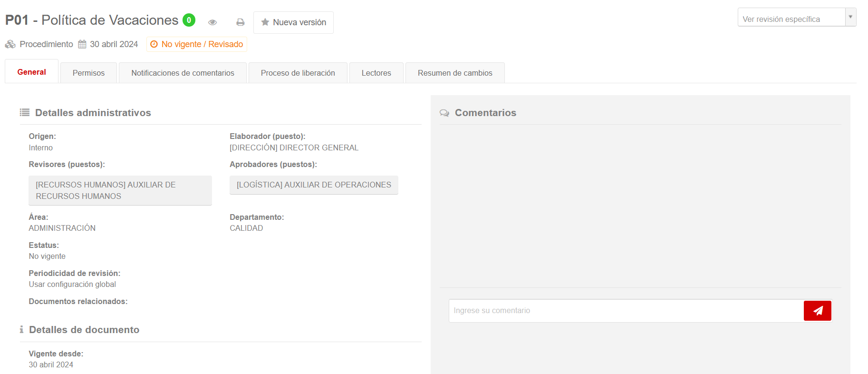This screenshot has width=868, height=374.
Task: Switch to the Permisos tab
Action: [x=88, y=73]
